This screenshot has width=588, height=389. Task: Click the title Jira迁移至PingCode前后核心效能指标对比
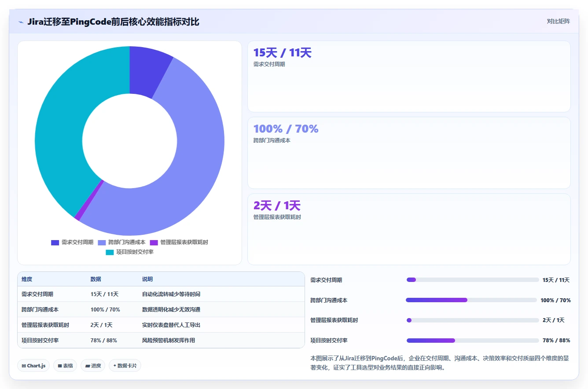click(113, 22)
